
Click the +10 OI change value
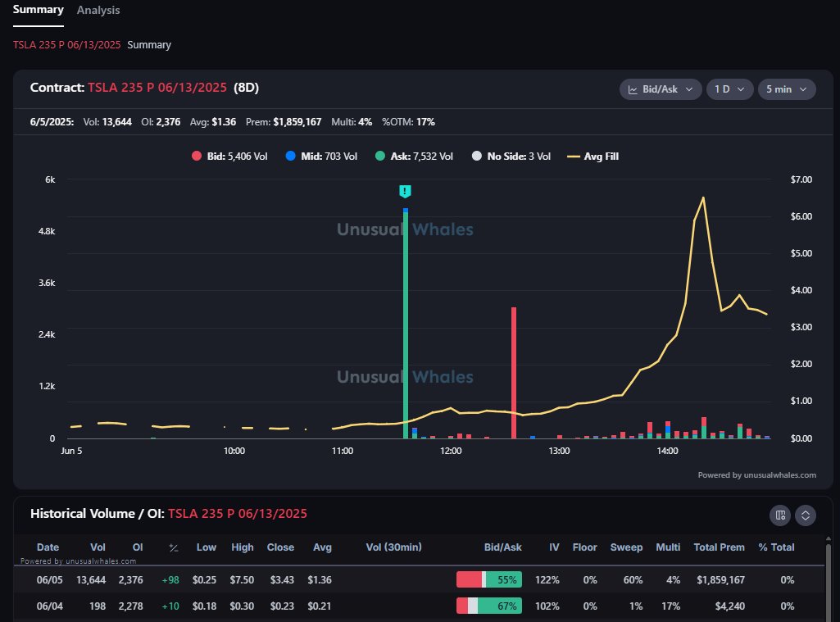point(170,606)
